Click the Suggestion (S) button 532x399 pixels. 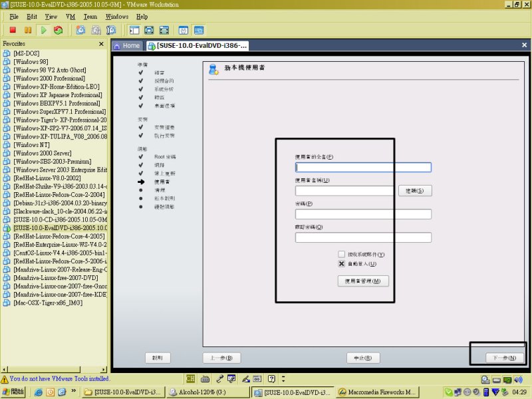(415, 191)
